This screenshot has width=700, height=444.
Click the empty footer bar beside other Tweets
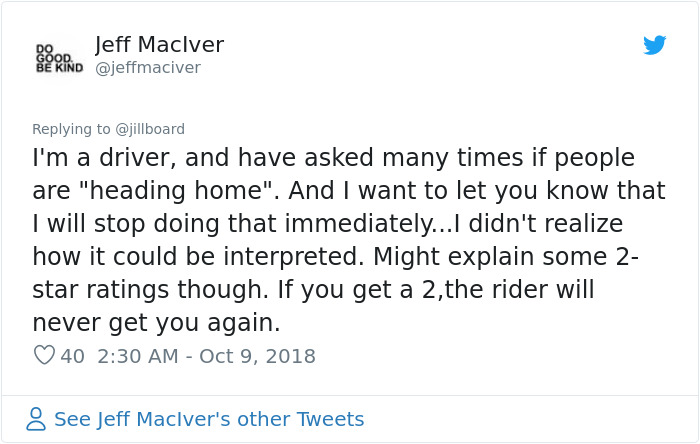click(x=530, y=419)
